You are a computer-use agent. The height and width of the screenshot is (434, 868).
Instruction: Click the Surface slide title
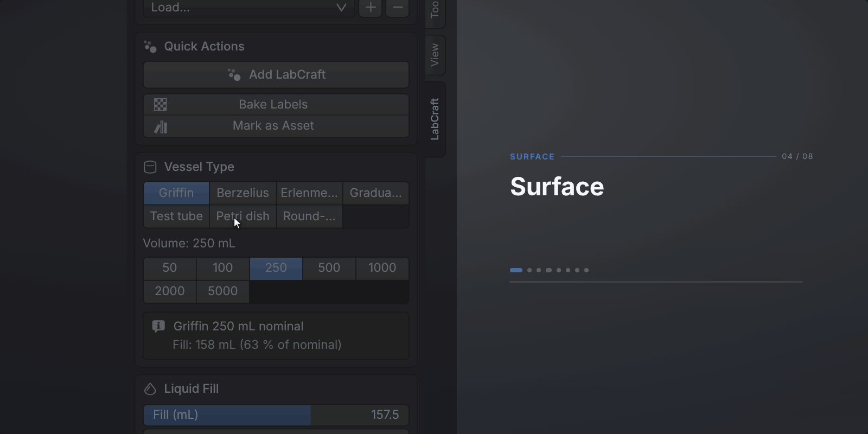tap(557, 187)
